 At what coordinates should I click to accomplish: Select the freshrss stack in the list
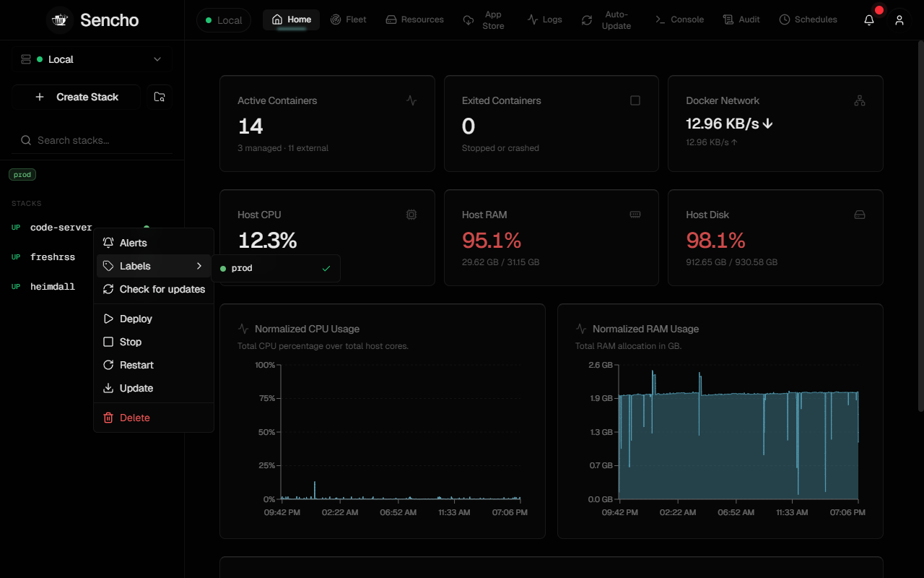pos(53,256)
